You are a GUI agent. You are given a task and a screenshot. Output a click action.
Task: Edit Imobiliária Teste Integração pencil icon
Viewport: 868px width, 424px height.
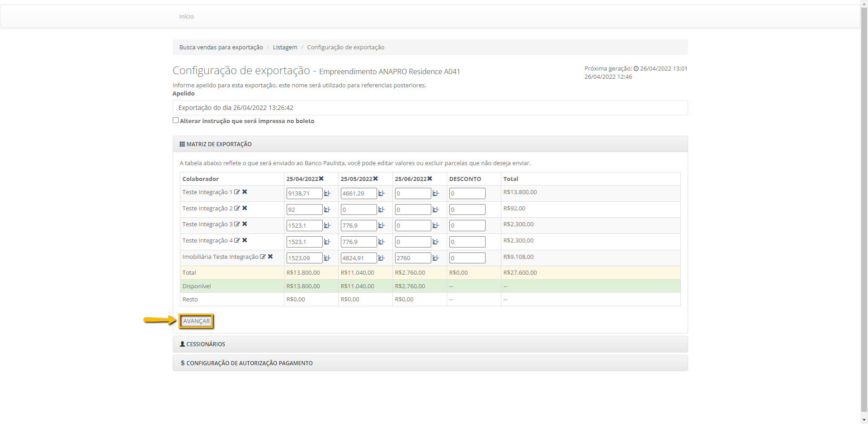point(263,257)
